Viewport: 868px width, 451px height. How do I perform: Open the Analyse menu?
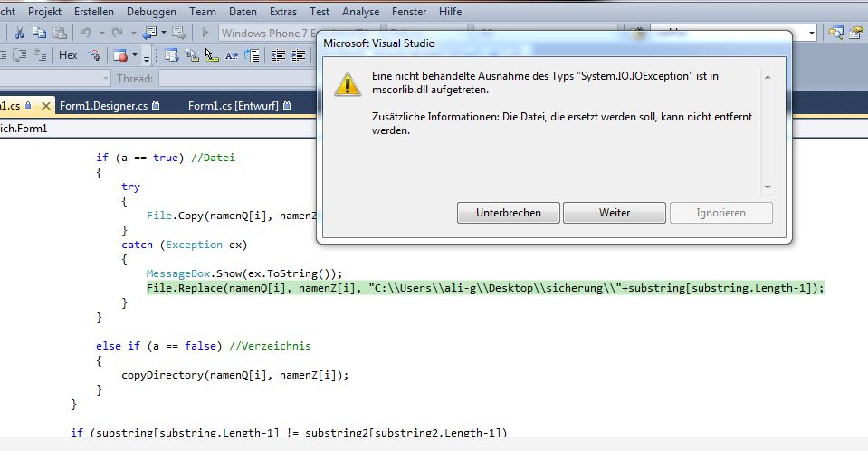[360, 12]
